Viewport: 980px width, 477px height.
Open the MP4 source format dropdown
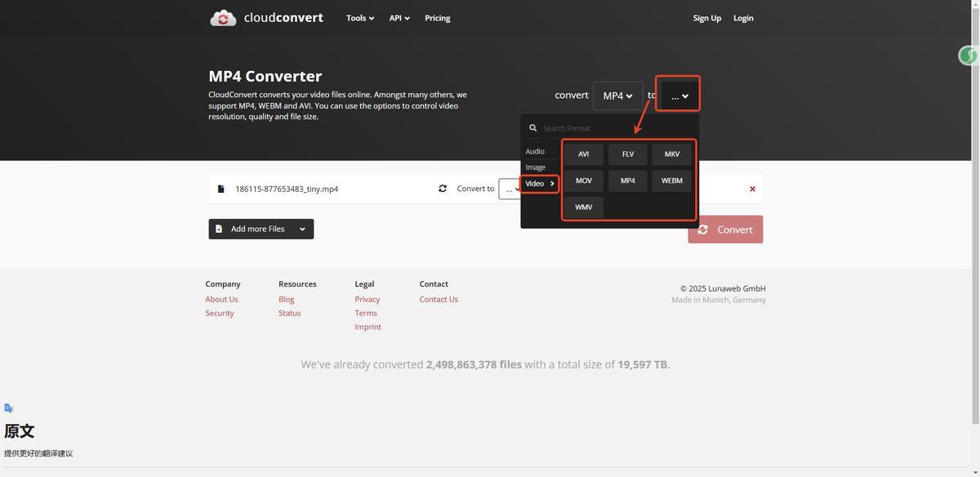click(x=617, y=96)
